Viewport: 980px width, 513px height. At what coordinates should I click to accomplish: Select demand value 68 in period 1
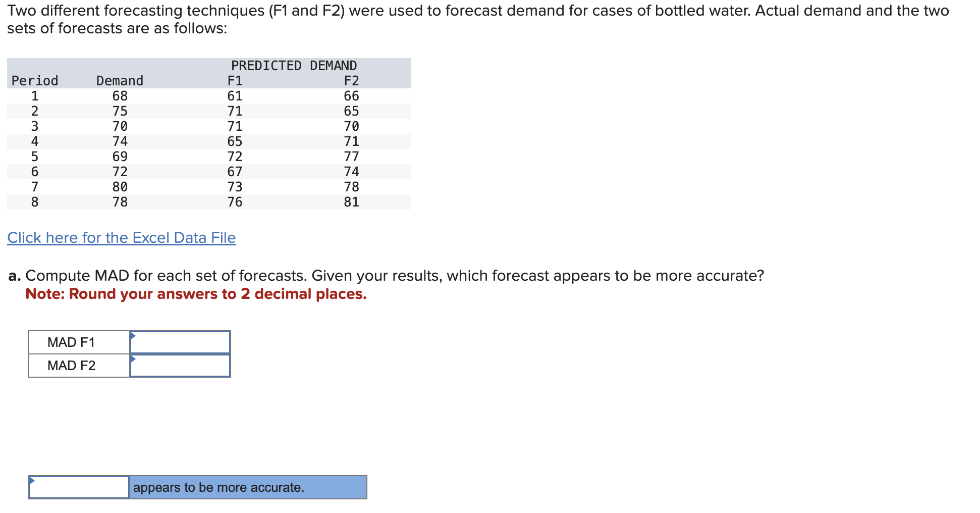point(120,95)
